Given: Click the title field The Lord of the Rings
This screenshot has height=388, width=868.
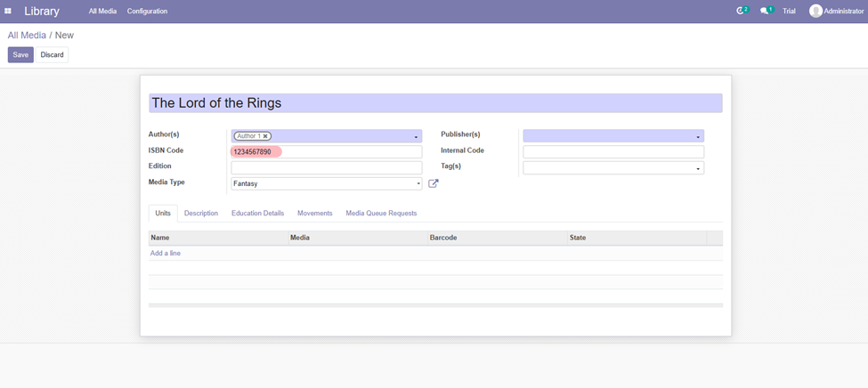Looking at the screenshot, I should point(435,103).
